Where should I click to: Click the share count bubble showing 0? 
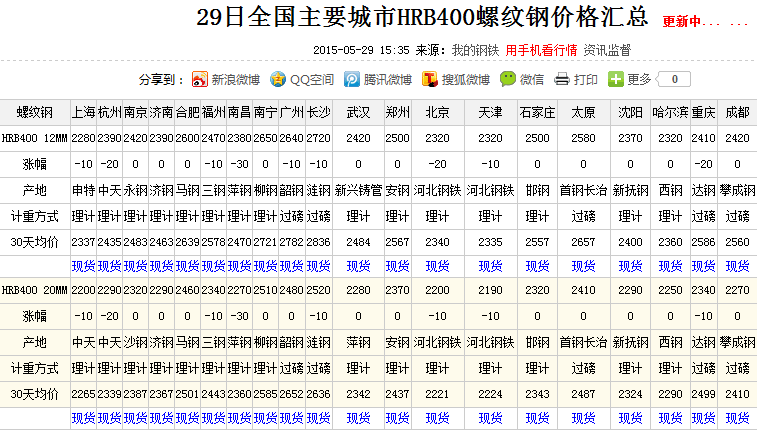[x=674, y=79]
